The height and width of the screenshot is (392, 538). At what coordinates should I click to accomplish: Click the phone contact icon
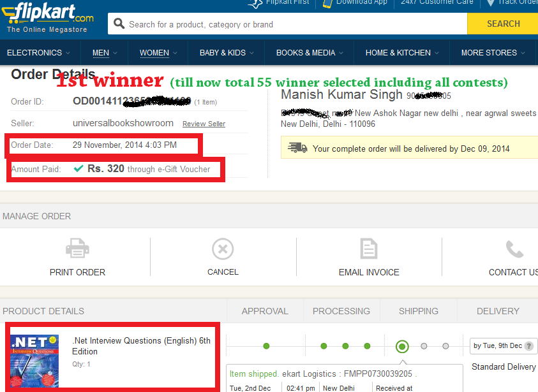[x=514, y=249]
